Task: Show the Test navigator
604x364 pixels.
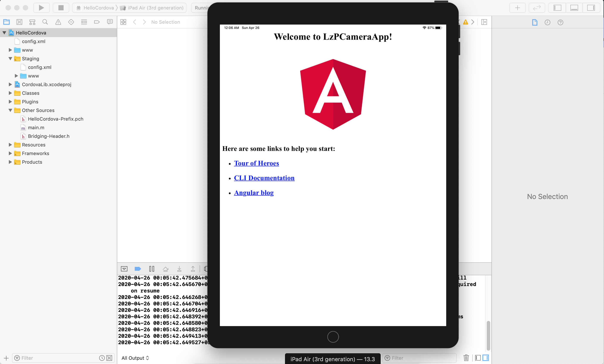Action: (x=71, y=22)
